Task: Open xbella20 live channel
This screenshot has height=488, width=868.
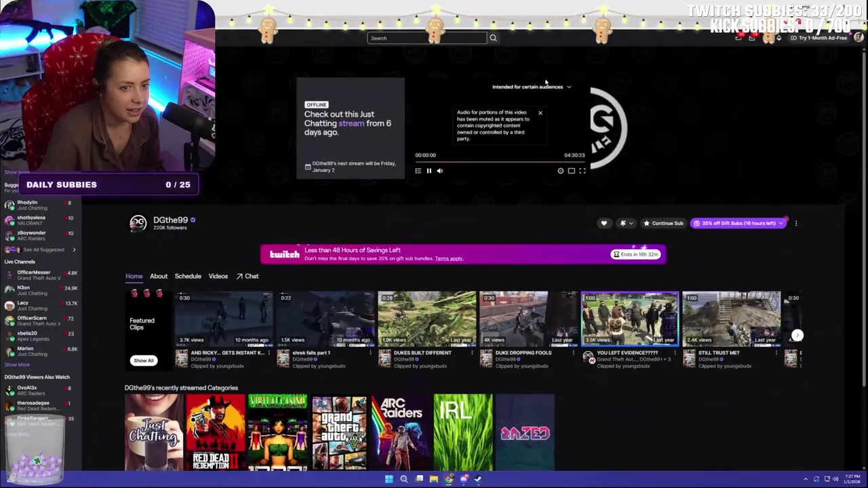Action: click(41, 336)
